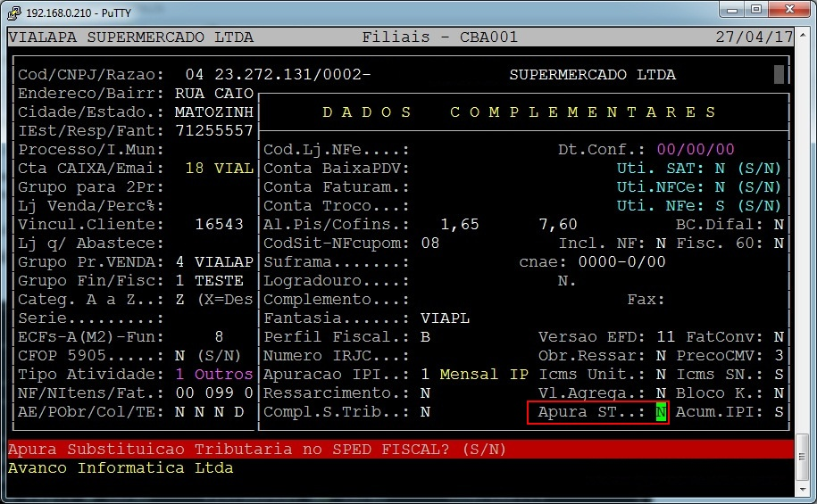Image resolution: width=817 pixels, height=504 pixels.
Task: Click the PIS aliquot value 1,65
Action: coord(460,225)
